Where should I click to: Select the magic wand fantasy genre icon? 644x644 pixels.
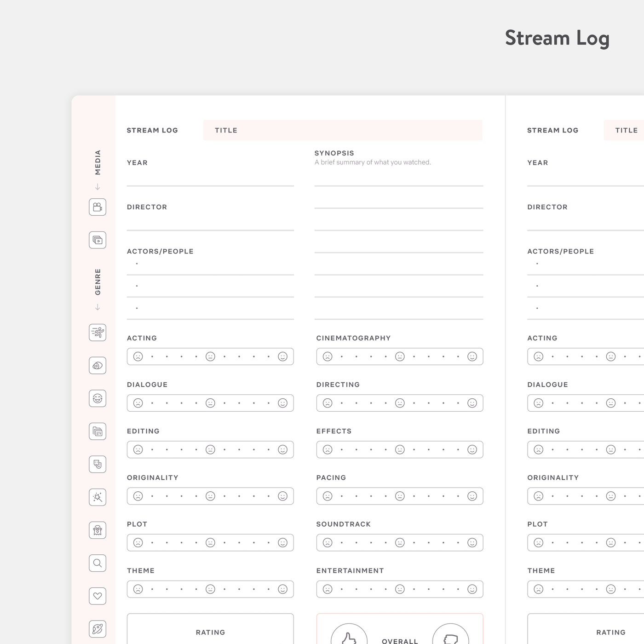pyautogui.click(x=98, y=497)
